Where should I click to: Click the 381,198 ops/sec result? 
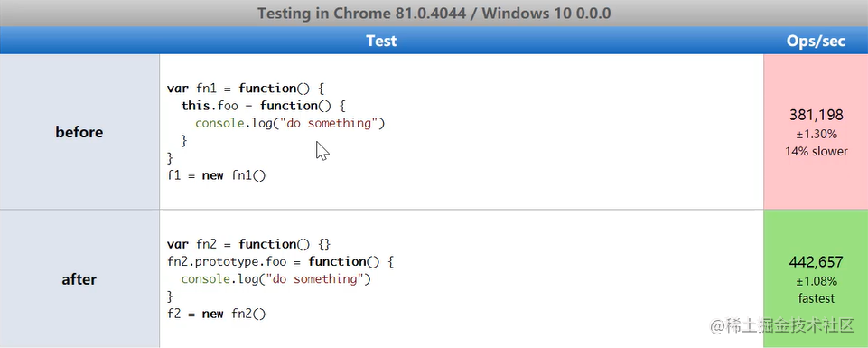click(816, 116)
